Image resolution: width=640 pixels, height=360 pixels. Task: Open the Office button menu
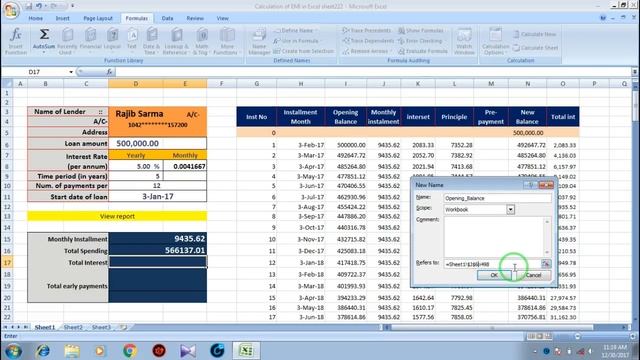(x=11, y=10)
